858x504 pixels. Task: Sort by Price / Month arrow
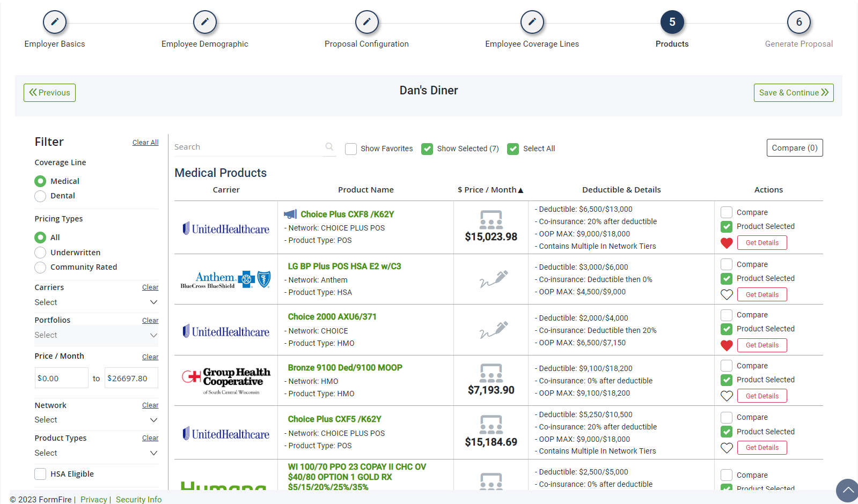pos(520,190)
